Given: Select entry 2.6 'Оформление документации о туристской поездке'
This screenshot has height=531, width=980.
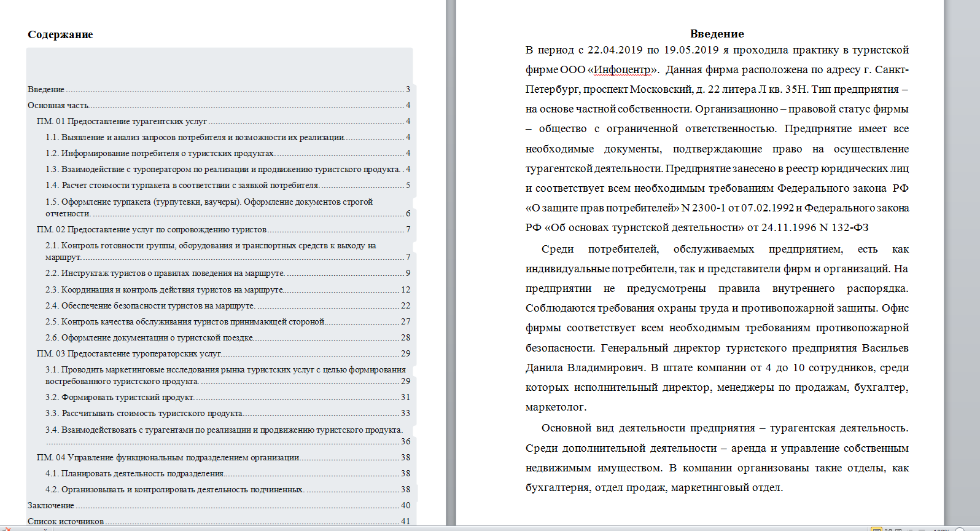Looking at the screenshot, I should [228, 338].
